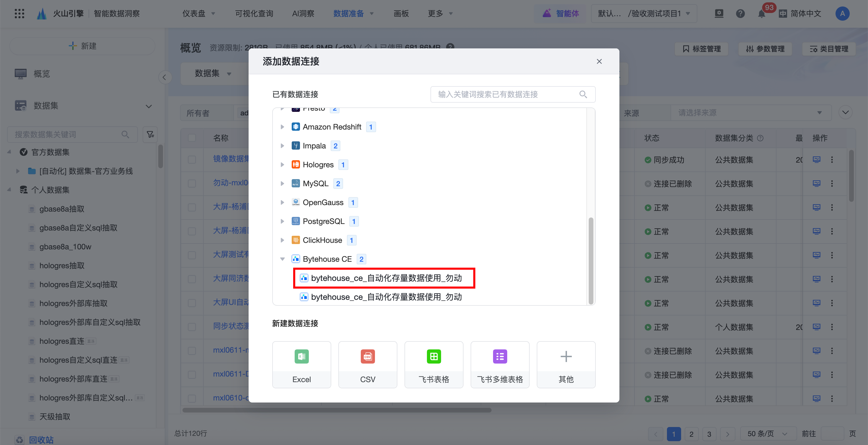Viewport: 868px width, 445px height.
Task: Check the 镜像数据集 row checkbox
Action: click(192, 160)
